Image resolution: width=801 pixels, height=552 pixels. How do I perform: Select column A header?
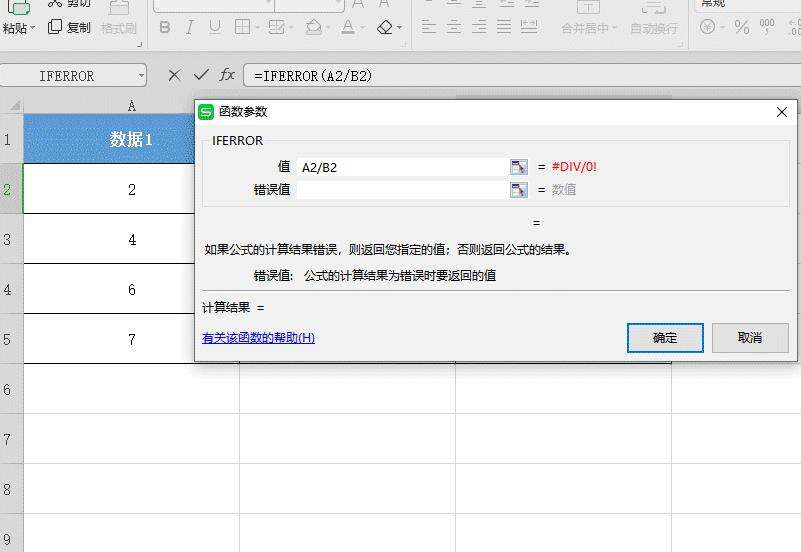point(131,105)
